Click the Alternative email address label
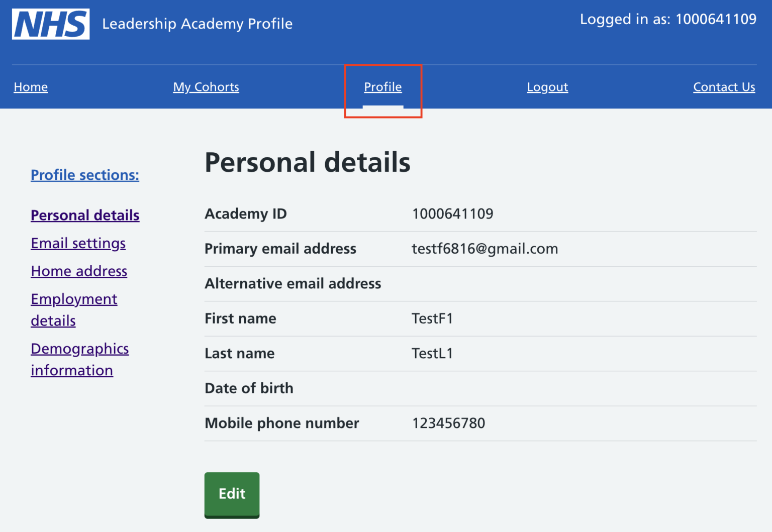 [293, 284]
